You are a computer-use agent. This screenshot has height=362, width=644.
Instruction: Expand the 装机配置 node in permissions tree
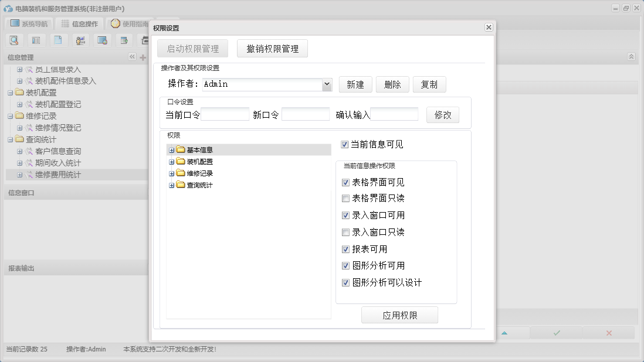(x=172, y=162)
